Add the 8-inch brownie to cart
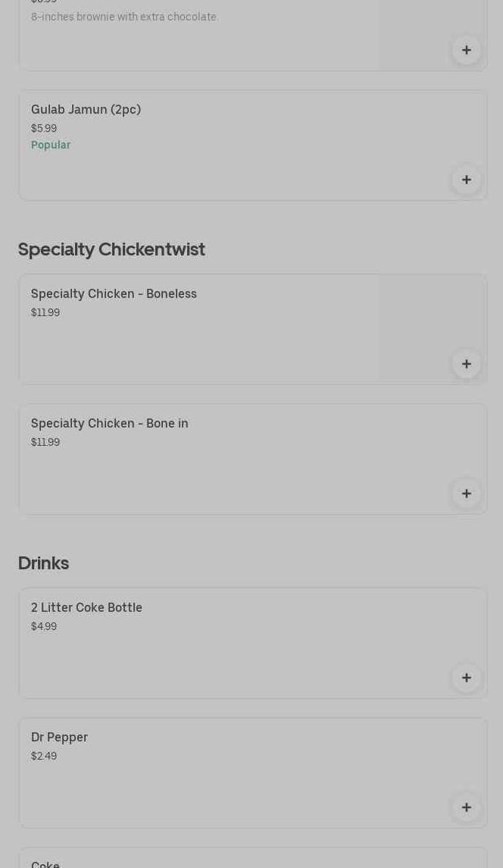 click(x=467, y=50)
